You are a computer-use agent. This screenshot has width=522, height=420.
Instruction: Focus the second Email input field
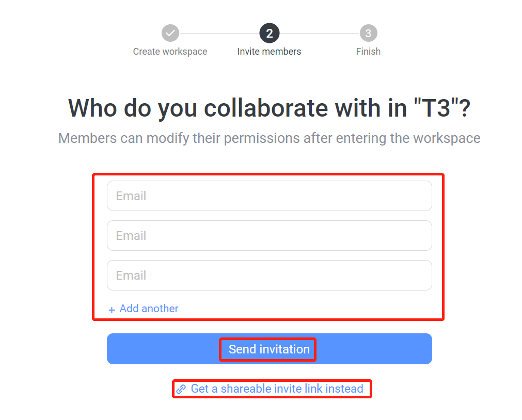270,235
